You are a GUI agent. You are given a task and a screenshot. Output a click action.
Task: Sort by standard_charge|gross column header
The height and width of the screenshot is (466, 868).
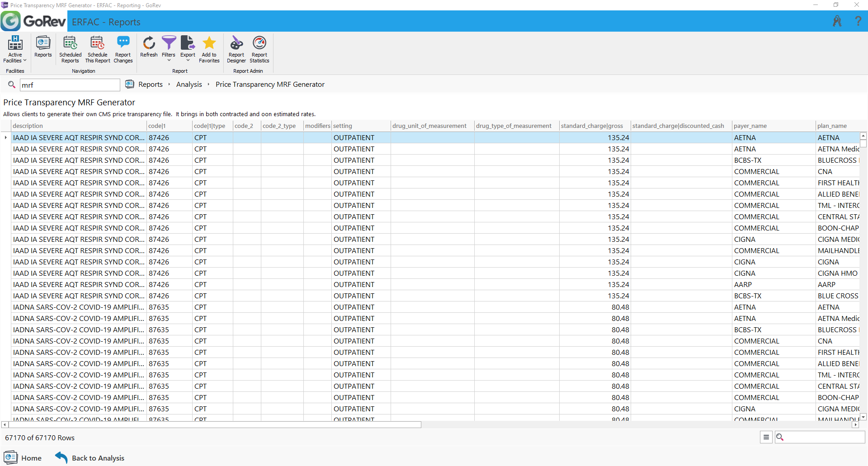[x=595, y=126]
